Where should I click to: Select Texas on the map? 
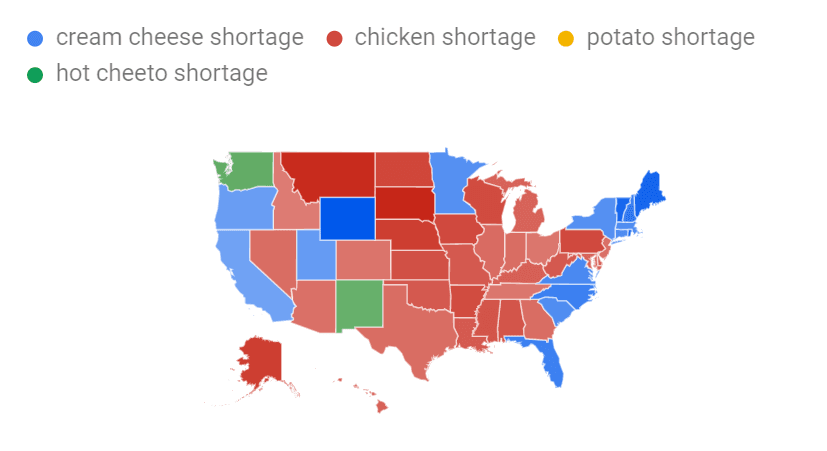click(419, 330)
